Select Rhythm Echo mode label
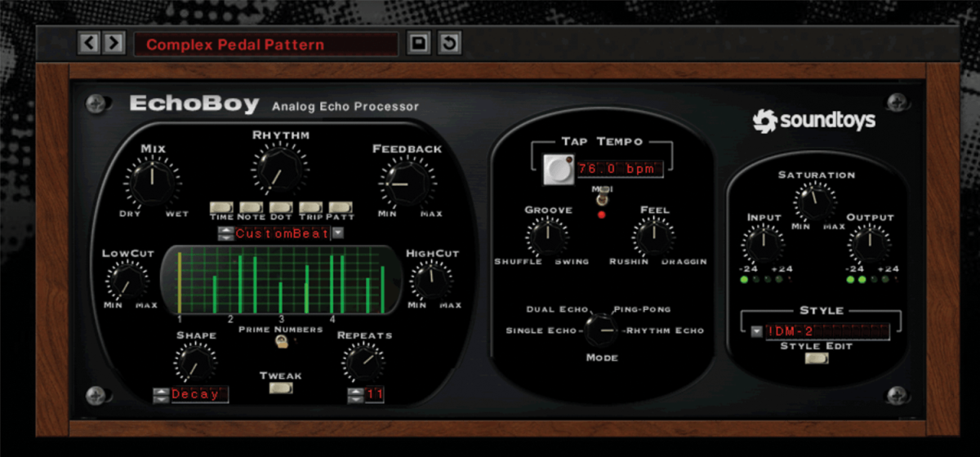The height and width of the screenshot is (457, 980). click(664, 331)
